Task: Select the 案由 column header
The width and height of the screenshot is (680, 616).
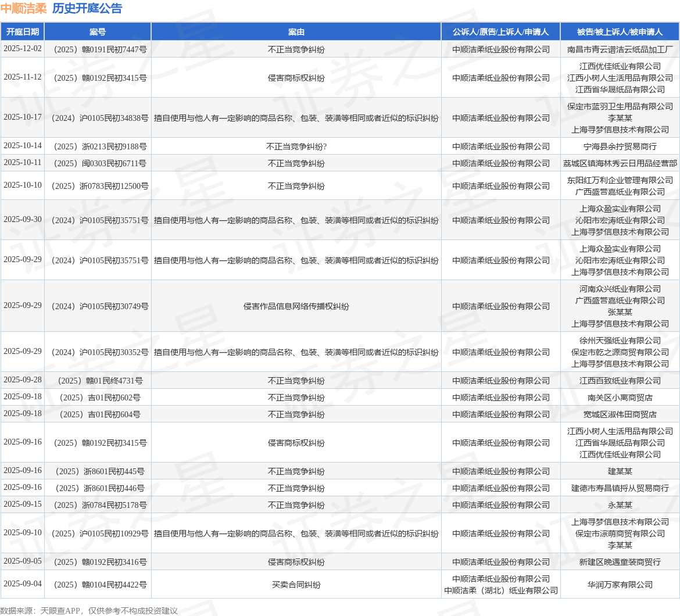Action: pos(296,32)
